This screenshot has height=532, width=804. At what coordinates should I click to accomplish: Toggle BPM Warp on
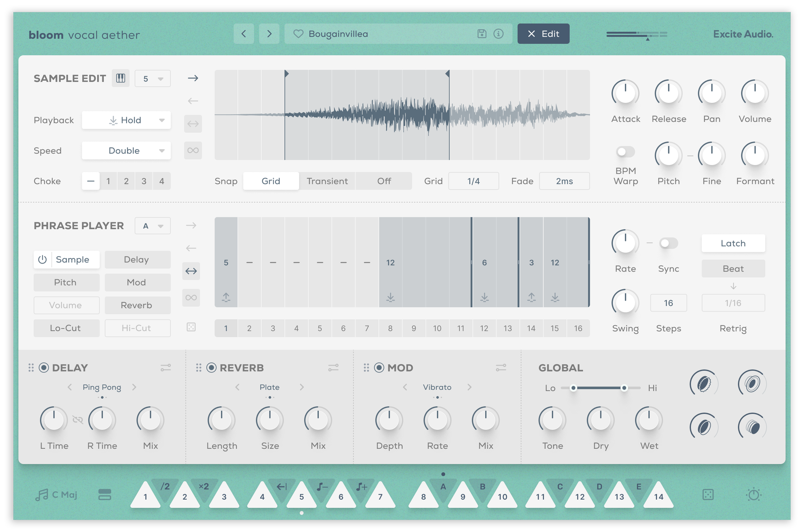tap(626, 152)
